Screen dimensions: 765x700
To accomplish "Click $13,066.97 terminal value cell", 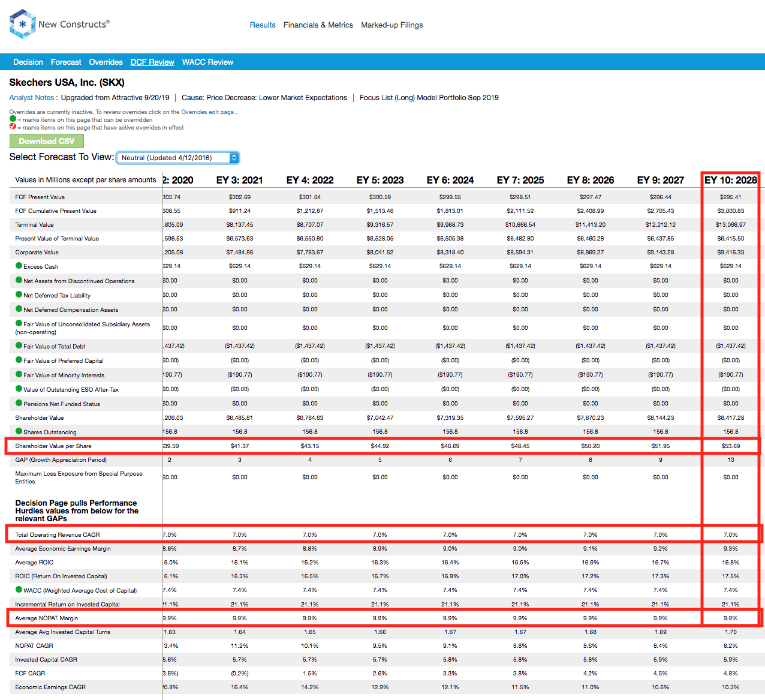I will click(x=731, y=224).
